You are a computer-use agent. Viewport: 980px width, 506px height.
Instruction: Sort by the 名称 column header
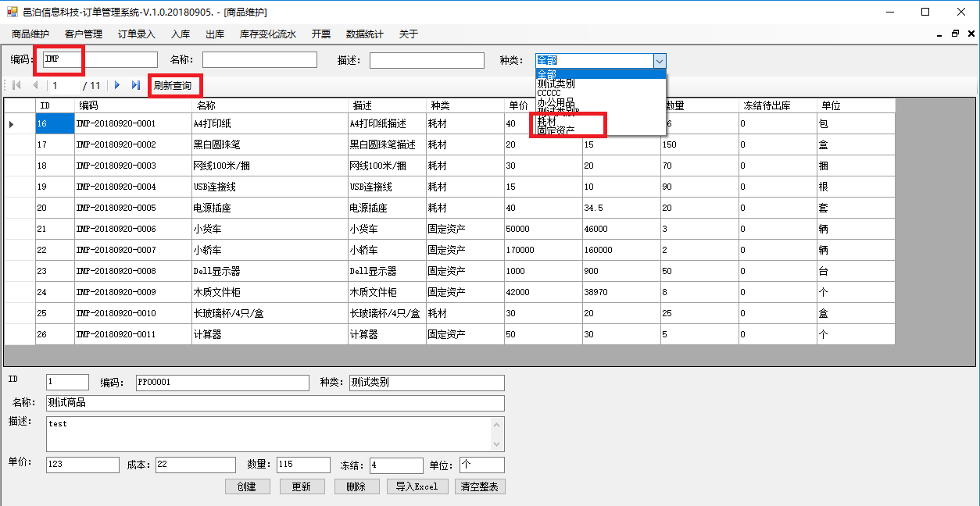click(x=270, y=105)
